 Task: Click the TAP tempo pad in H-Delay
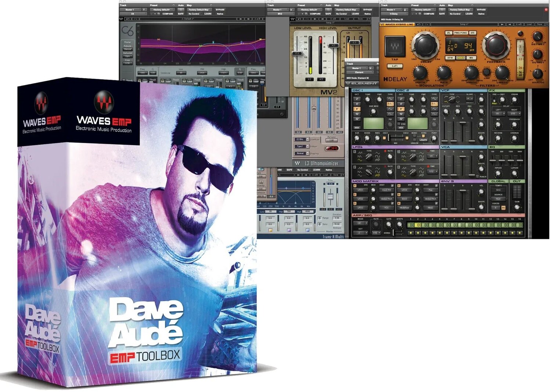pos(395,46)
